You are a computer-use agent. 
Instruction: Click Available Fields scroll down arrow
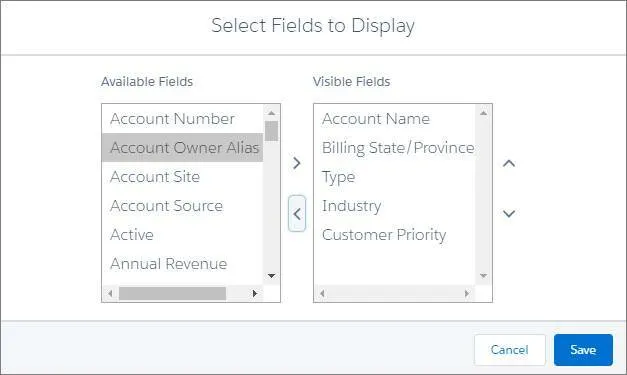272,276
